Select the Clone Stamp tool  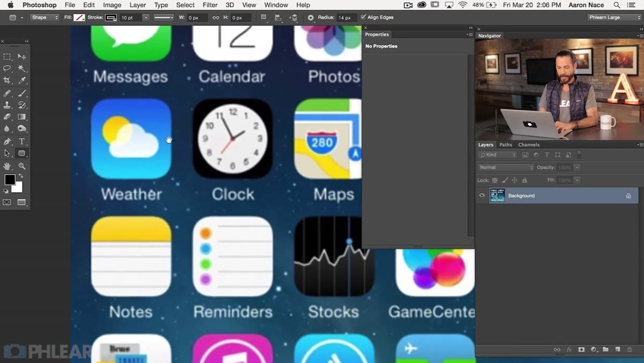[x=7, y=105]
